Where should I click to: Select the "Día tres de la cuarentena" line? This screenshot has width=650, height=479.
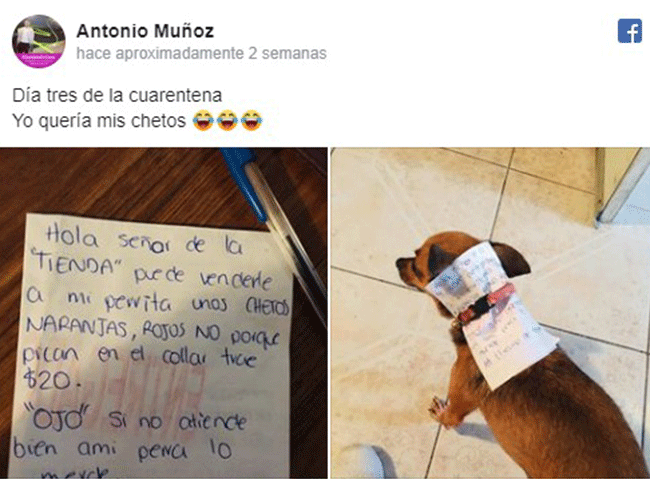tap(117, 95)
